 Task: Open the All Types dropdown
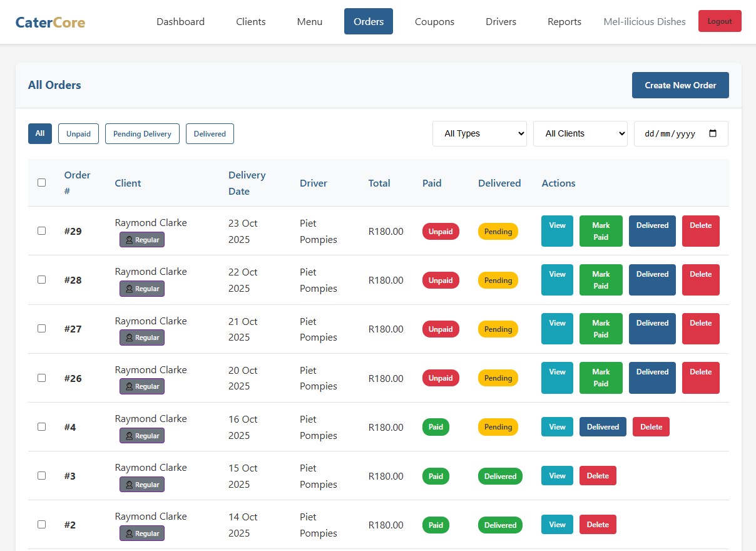pyautogui.click(x=479, y=133)
